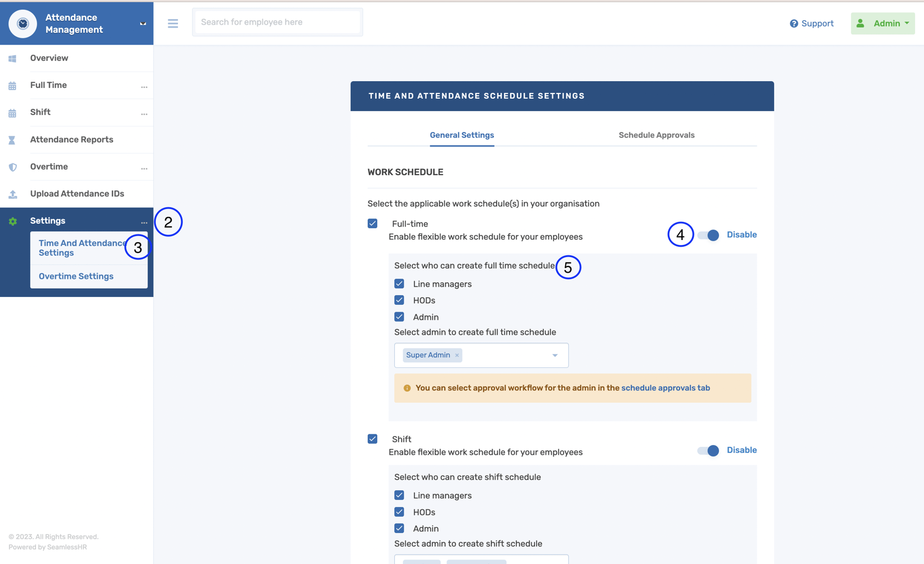Click the schedule approvals tab link
Image resolution: width=924 pixels, height=564 pixels.
pos(665,388)
